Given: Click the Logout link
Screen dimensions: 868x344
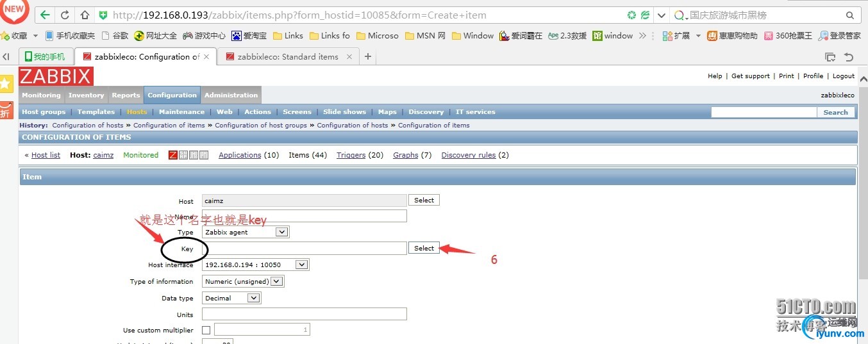Looking at the screenshot, I should 844,76.
